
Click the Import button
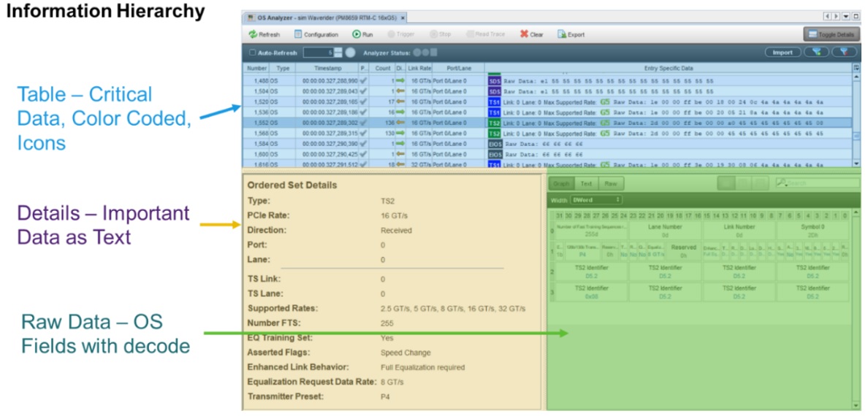(x=783, y=53)
